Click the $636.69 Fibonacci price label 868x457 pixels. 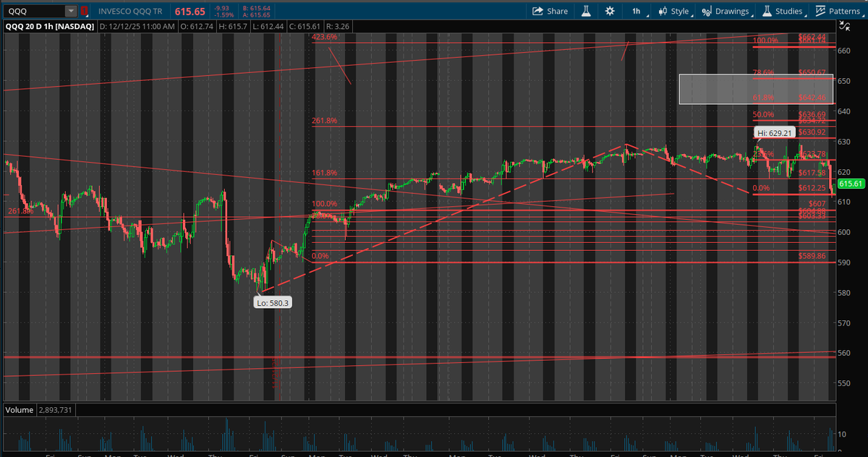[812, 114]
